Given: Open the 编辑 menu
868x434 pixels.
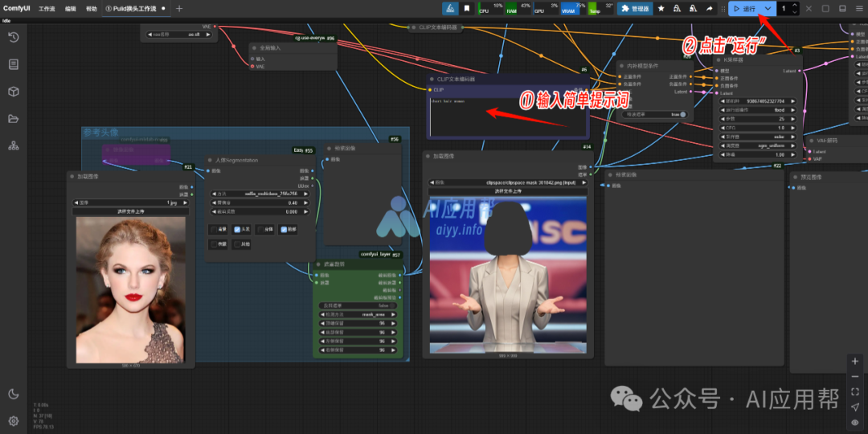Looking at the screenshot, I should coord(70,9).
